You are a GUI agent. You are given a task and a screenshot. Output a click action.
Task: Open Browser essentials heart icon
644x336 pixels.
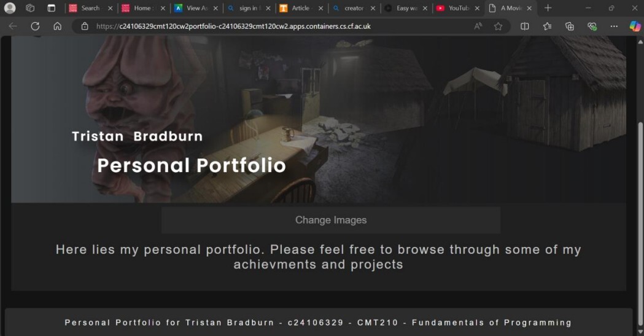[592, 26]
